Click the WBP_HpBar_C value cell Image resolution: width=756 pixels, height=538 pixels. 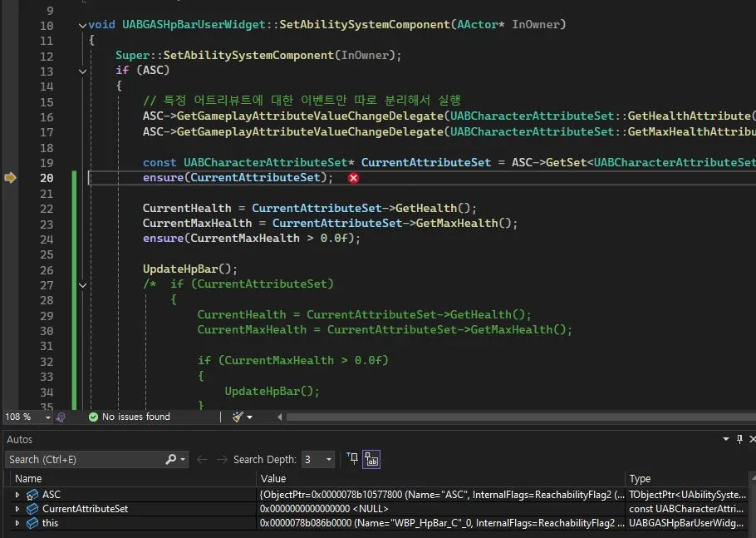pos(442,523)
